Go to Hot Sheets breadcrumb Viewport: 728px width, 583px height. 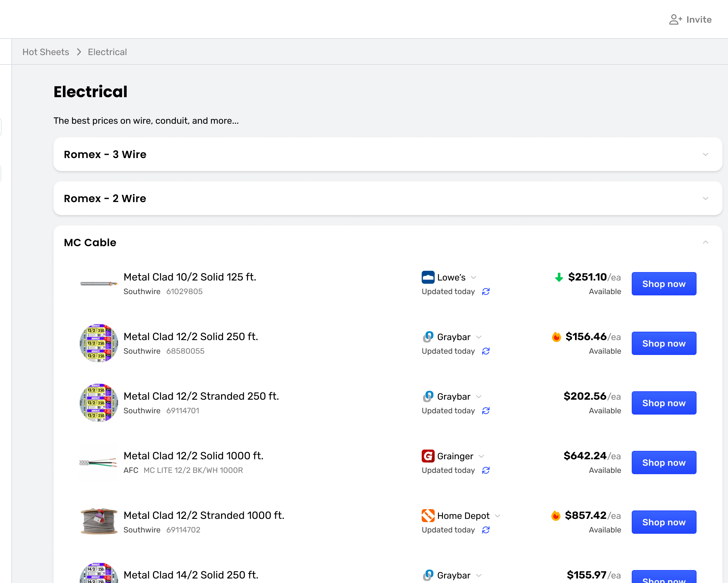click(x=46, y=52)
